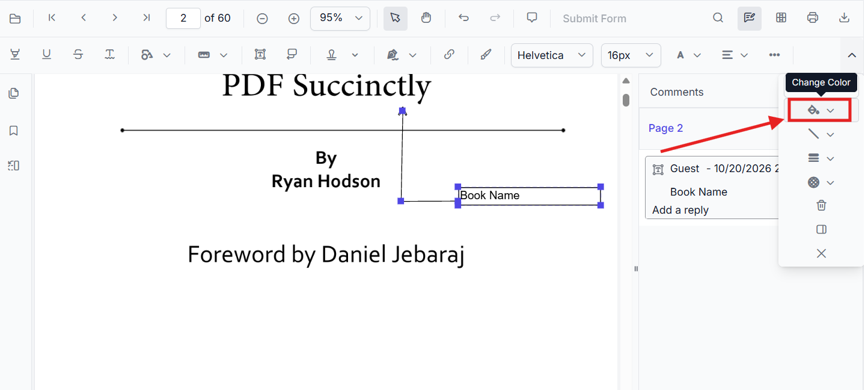
Task: Click the PDF Succinctly title text
Action: 326,87
